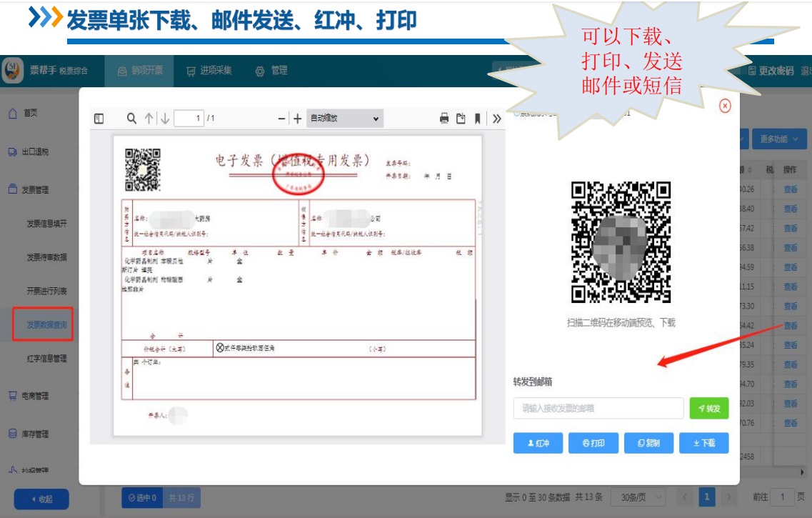Open the 30条/页 page size dropdown
812x518 pixels.
[638, 497]
